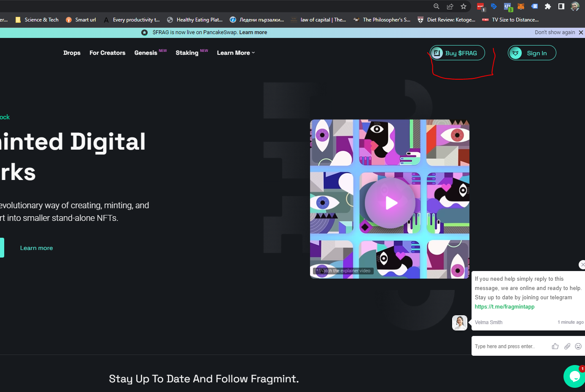Open the Drops menu item
585x392 pixels.
pos(72,53)
